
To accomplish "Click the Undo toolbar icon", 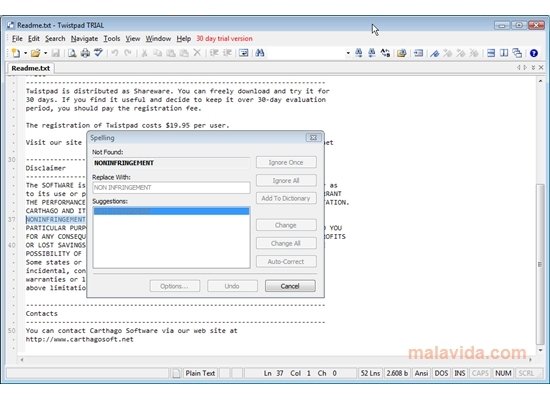I will click(115, 53).
